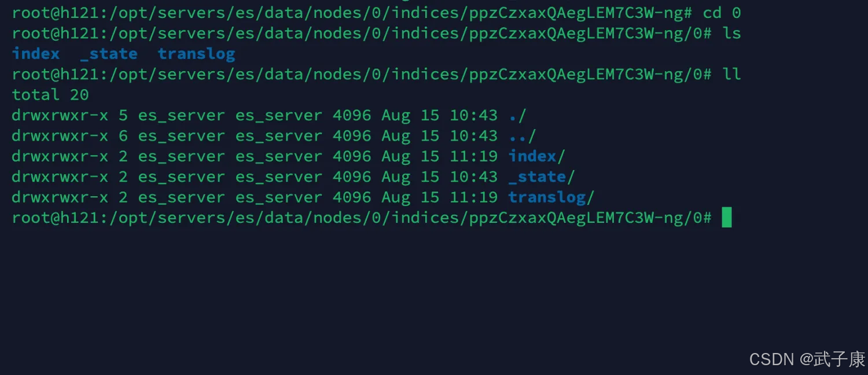Click the green terminal cursor block
Image resolution: width=868 pixels, height=375 pixels.
727,218
